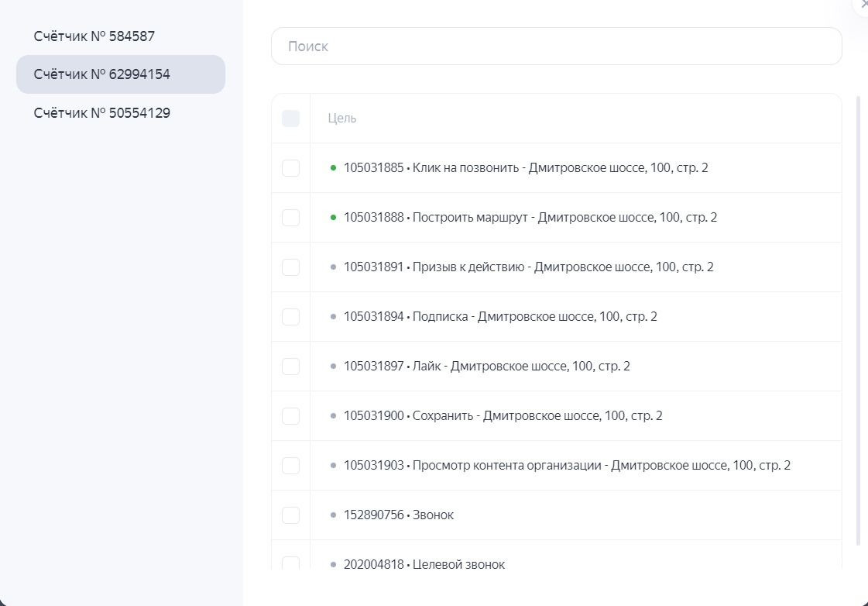868x606 pixels.
Task: Click goal text 105031885 Клик на позвонить
Action: [525, 168]
